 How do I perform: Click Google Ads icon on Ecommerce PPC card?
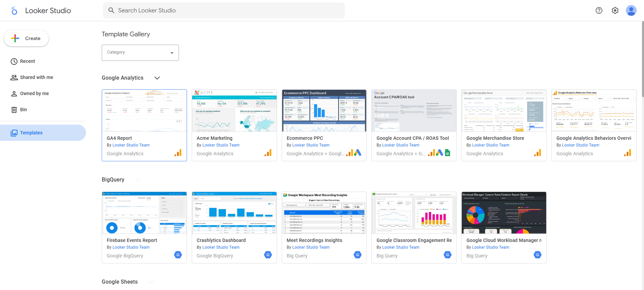pyautogui.click(x=358, y=153)
